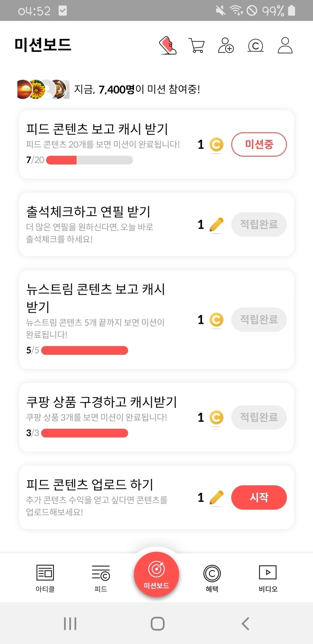
Task: Tap the invite friend icon
Action: (x=226, y=45)
